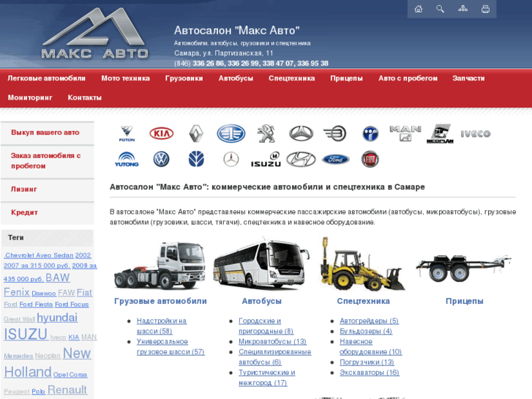Viewport: 532px width, 399px height.
Task: Click the hyundai tag in tag cloud
Action: (x=57, y=318)
